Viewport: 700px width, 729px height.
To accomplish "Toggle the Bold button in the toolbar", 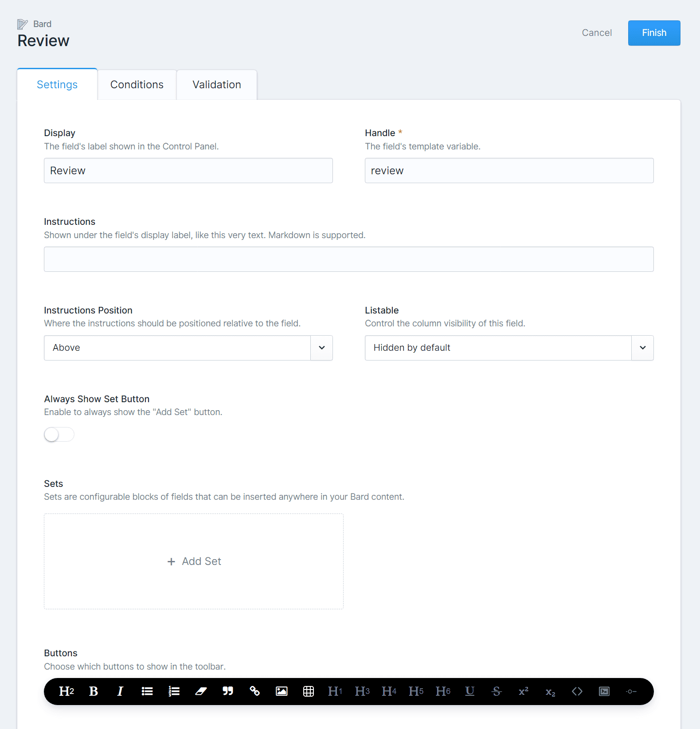I will (94, 691).
